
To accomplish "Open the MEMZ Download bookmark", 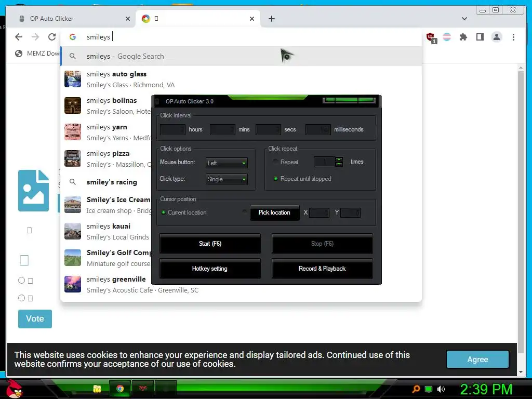I will pyautogui.click(x=37, y=54).
